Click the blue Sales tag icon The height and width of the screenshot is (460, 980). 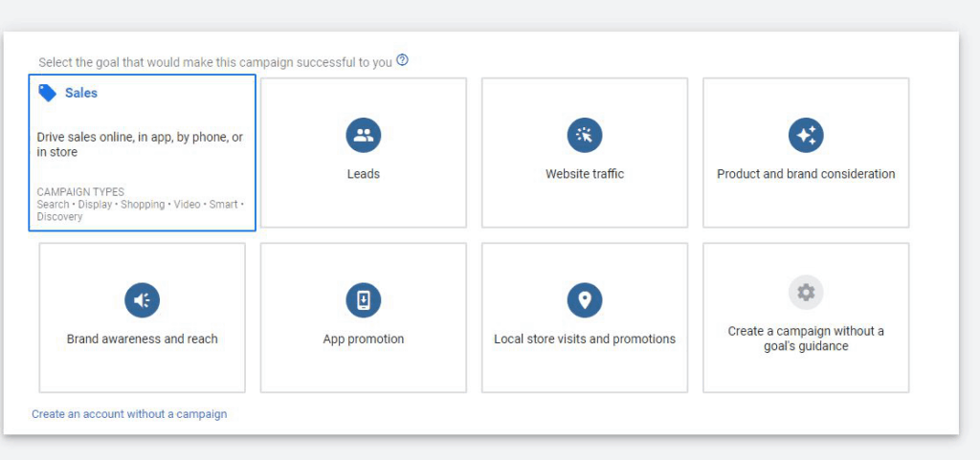pyautogui.click(x=47, y=93)
